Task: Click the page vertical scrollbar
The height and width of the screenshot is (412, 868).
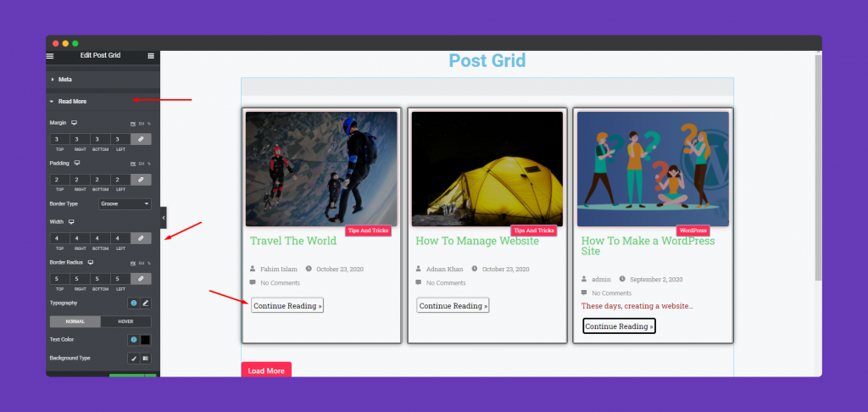Action: (x=818, y=166)
